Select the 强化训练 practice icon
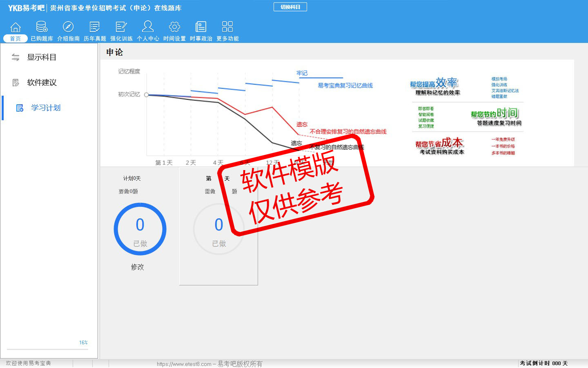This screenshot has height=368, width=588. (x=121, y=27)
